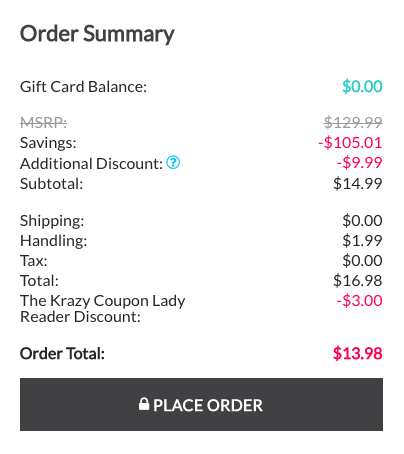Click the $0.00 gift card balance amount
Image resolution: width=404 pixels, height=454 pixels.
pos(362,86)
